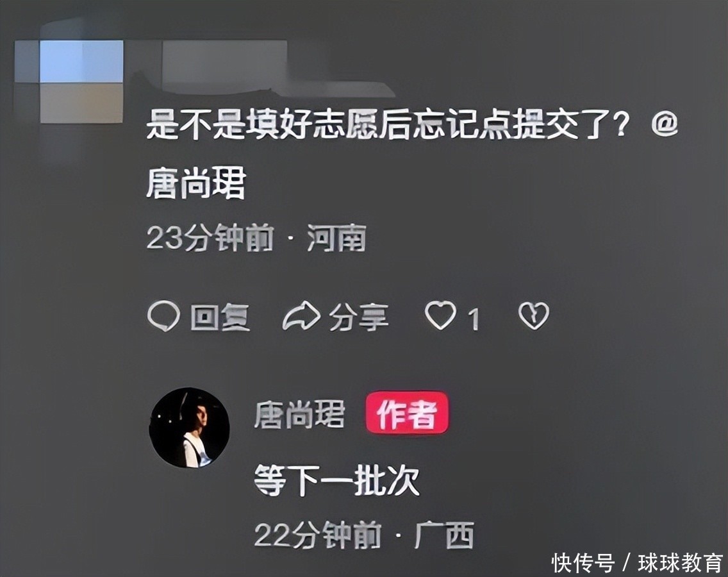The height and width of the screenshot is (577, 728).
Task: Dislike comment with broken heart icon
Action: (x=533, y=315)
